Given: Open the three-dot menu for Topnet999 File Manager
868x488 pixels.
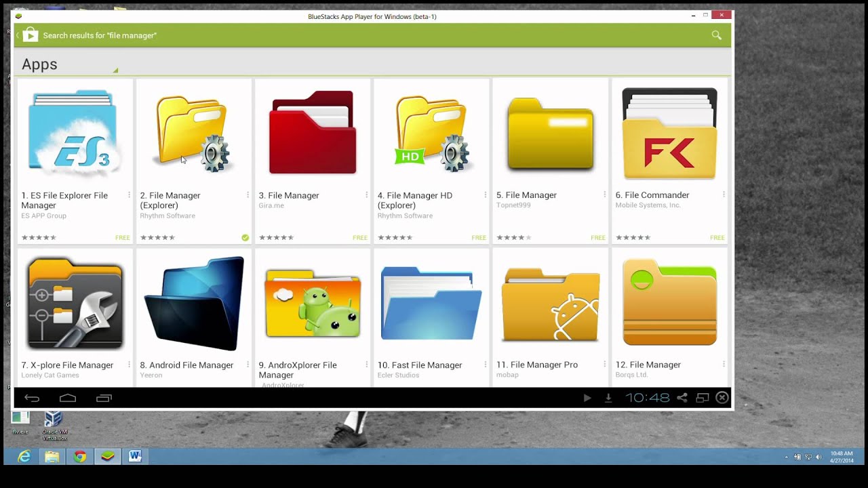Looking at the screenshot, I should tap(605, 195).
